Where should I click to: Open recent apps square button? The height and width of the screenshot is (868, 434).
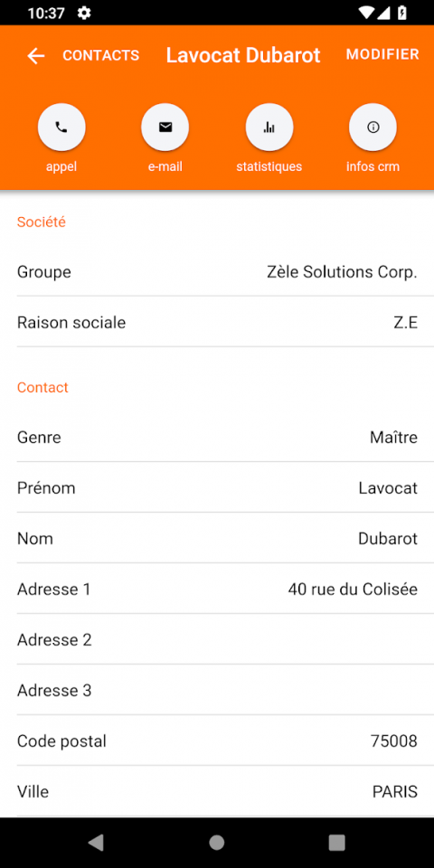(336, 843)
